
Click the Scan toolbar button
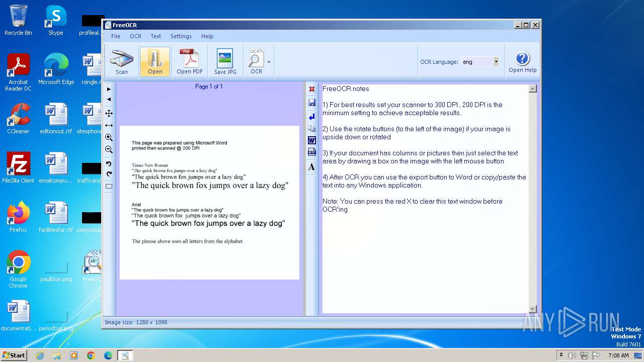(122, 62)
